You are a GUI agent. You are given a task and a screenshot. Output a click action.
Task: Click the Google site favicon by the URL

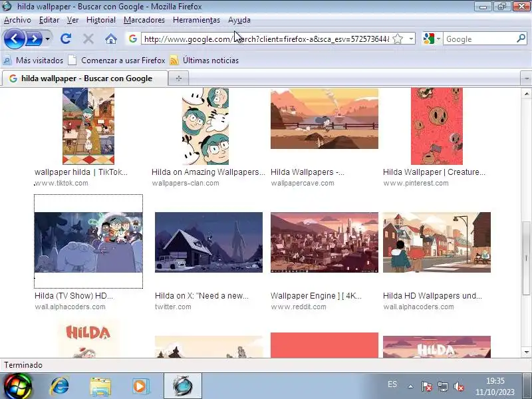click(x=132, y=39)
